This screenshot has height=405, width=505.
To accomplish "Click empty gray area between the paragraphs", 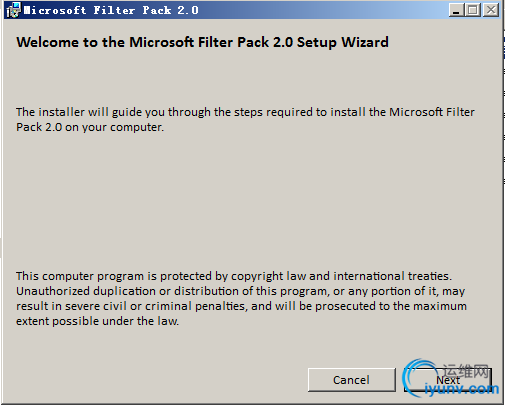I will coord(247,200).
